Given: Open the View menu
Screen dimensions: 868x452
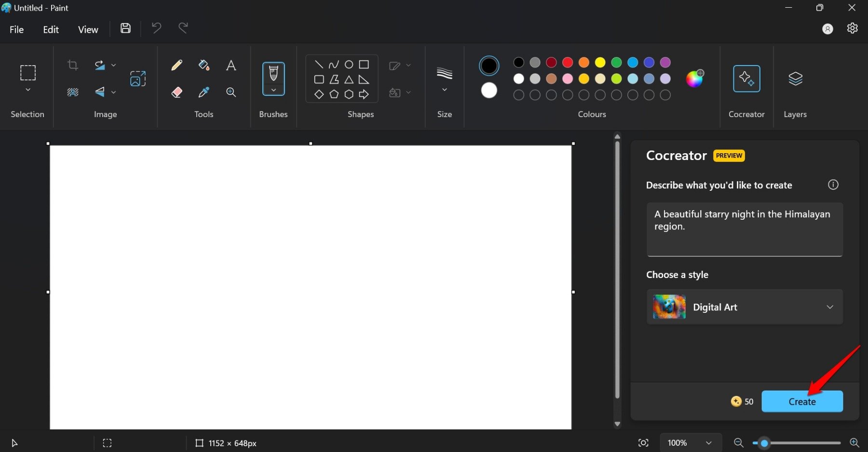Looking at the screenshot, I should [x=88, y=29].
